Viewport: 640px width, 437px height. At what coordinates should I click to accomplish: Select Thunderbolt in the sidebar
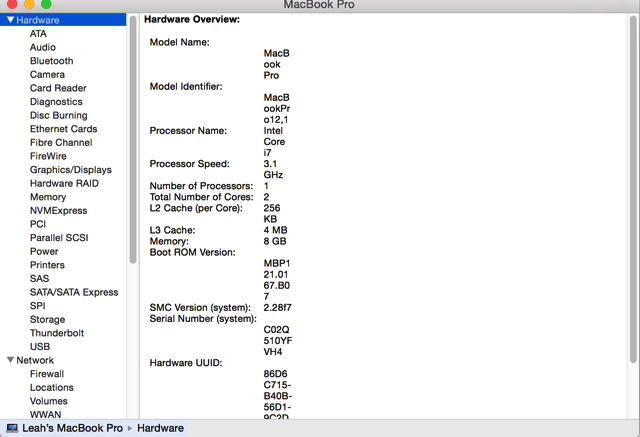(57, 333)
